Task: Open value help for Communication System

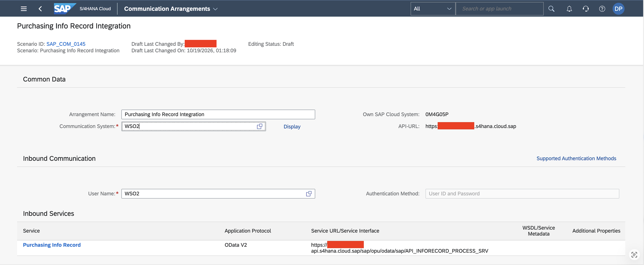Action: (x=260, y=126)
